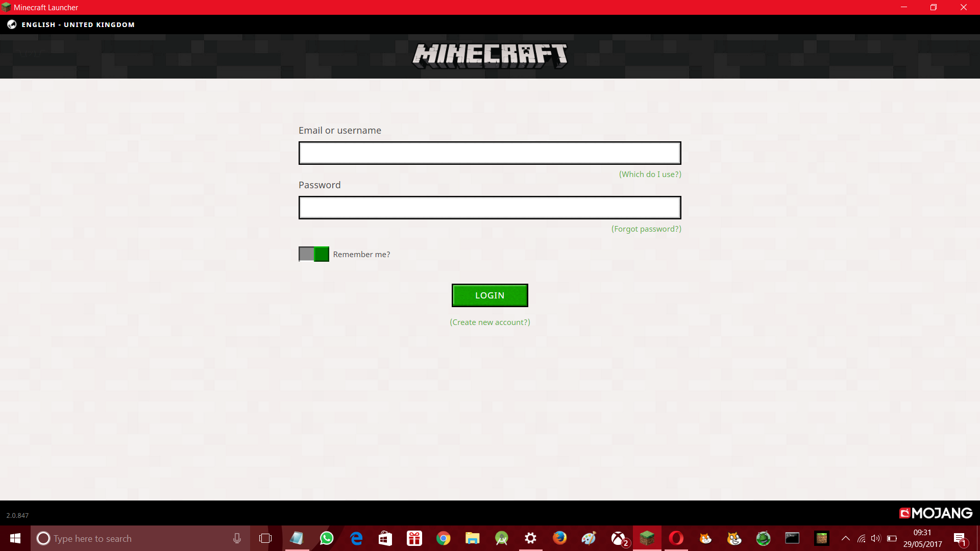Click the Email or username field

[x=489, y=153]
